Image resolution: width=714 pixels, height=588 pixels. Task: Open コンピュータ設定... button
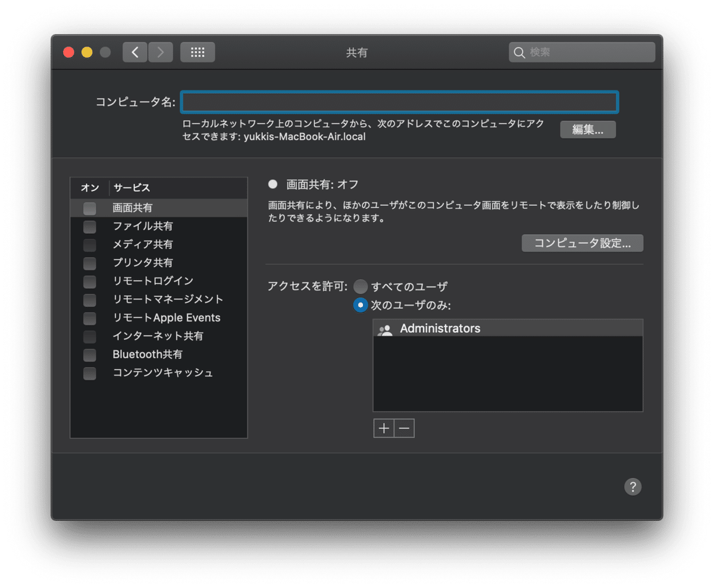tap(583, 243)
